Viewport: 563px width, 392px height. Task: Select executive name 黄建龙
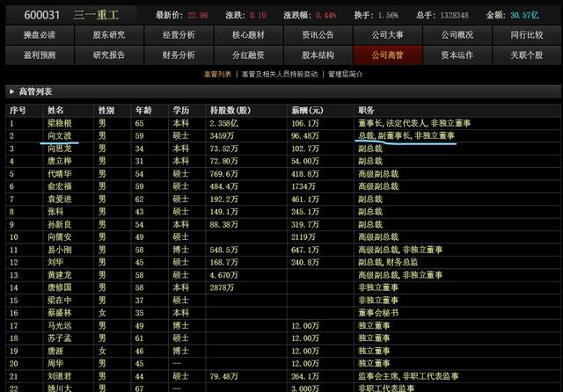pyautogui.click(x=60, y=275)
